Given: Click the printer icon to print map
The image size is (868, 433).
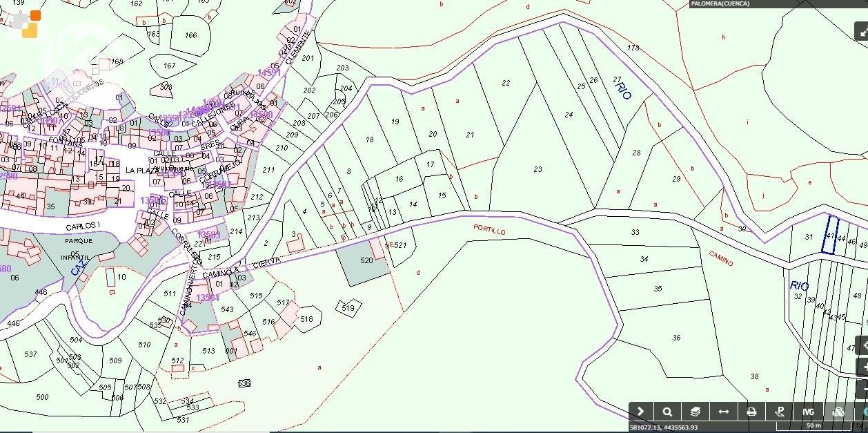Looking at the screenshot, I should (752, 412).
